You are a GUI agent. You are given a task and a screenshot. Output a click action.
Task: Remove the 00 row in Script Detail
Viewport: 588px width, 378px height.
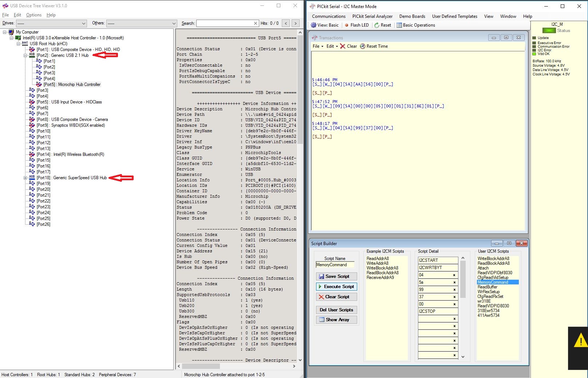(x=454, y=304)
